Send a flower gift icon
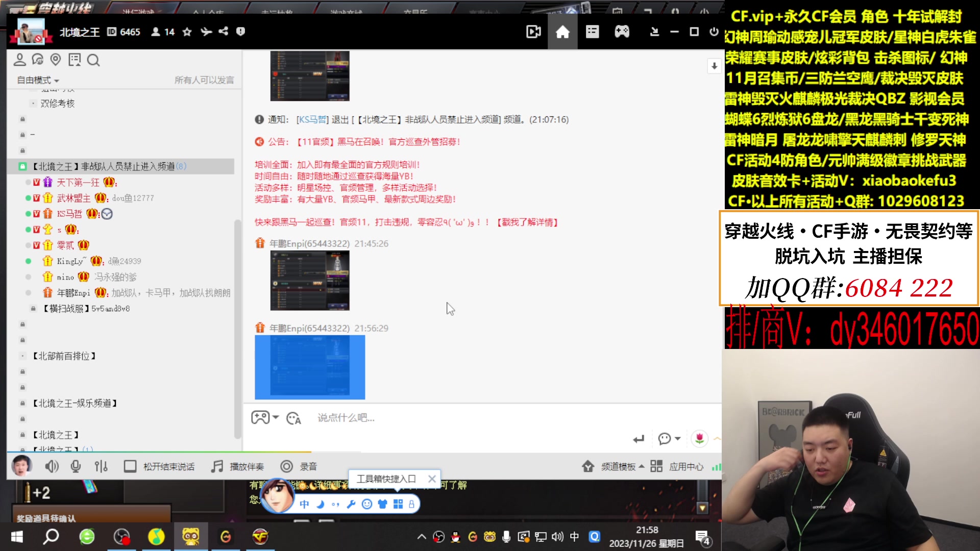The height and width of the screenshot is (551, 980). point(699,438)
